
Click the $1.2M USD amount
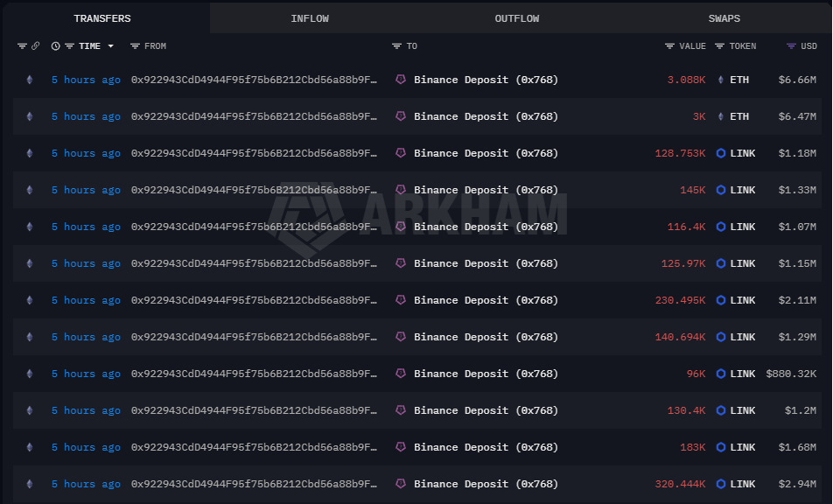point(800,410)
